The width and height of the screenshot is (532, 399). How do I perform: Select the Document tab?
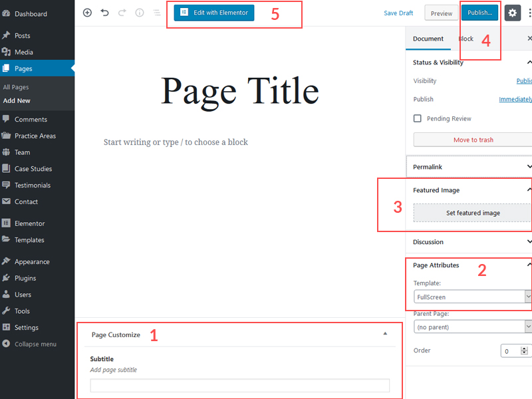(x=428, y=39)
